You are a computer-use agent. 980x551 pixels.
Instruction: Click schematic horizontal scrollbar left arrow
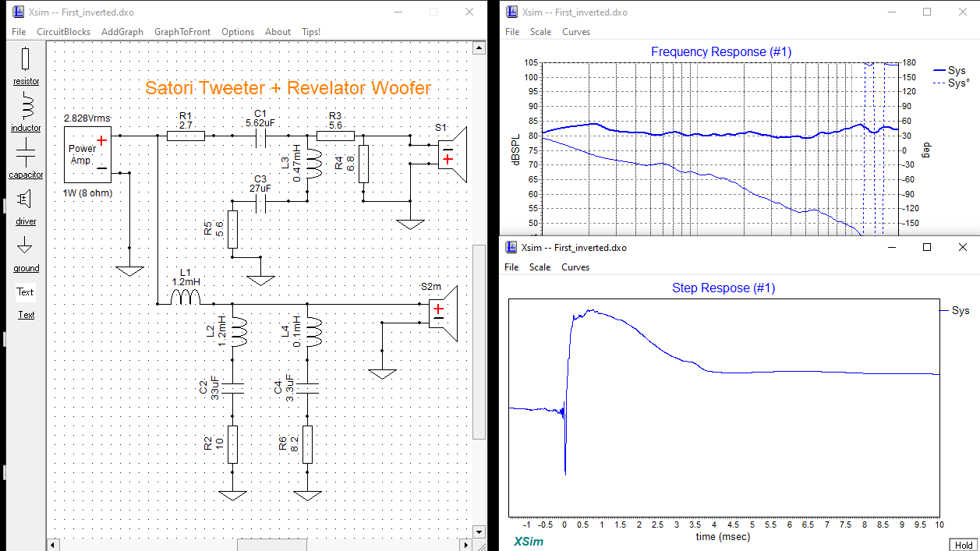point(53,545)
